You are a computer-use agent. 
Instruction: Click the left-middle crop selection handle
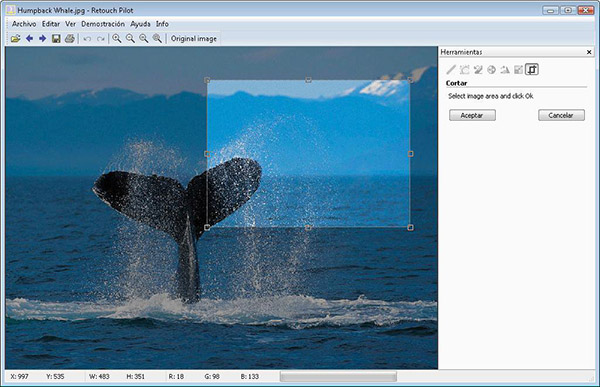(207, 153)
